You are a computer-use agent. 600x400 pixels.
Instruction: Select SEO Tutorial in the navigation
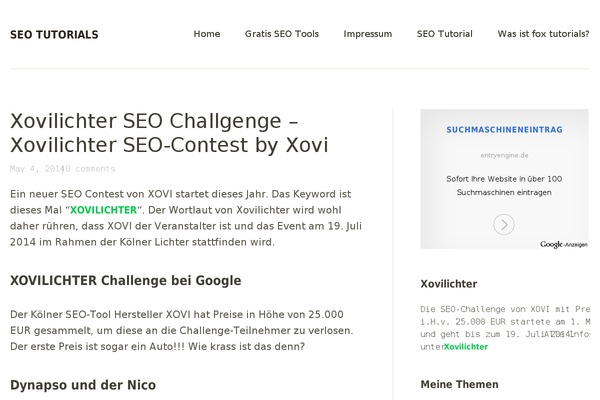pyautogui.click(x=445, y=34)
